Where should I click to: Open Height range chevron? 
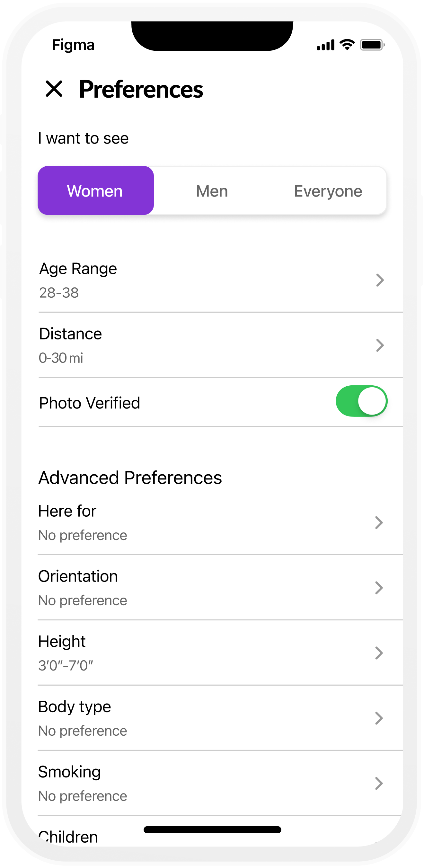[379, 653]
